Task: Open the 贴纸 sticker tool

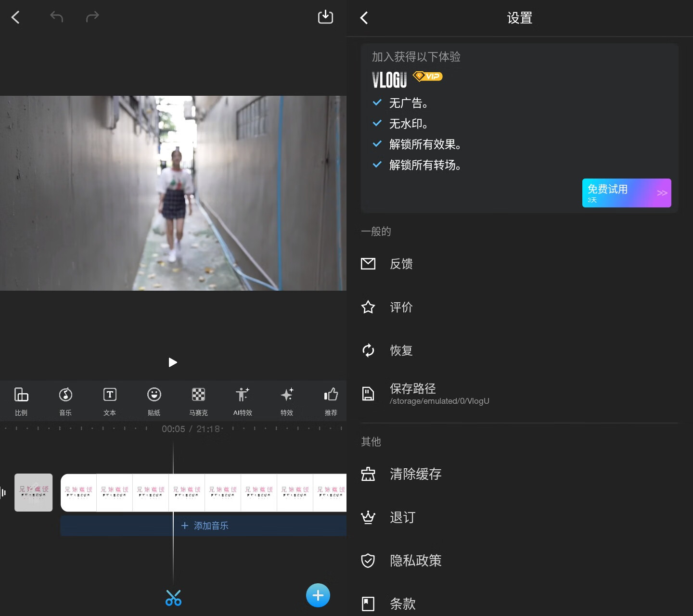Action: click(154, 400)
